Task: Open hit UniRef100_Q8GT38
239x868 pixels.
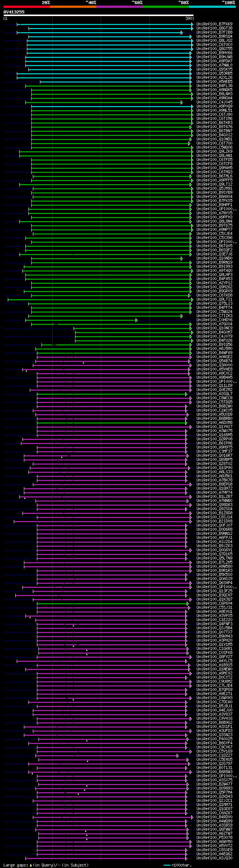Action: coord(214,28)
